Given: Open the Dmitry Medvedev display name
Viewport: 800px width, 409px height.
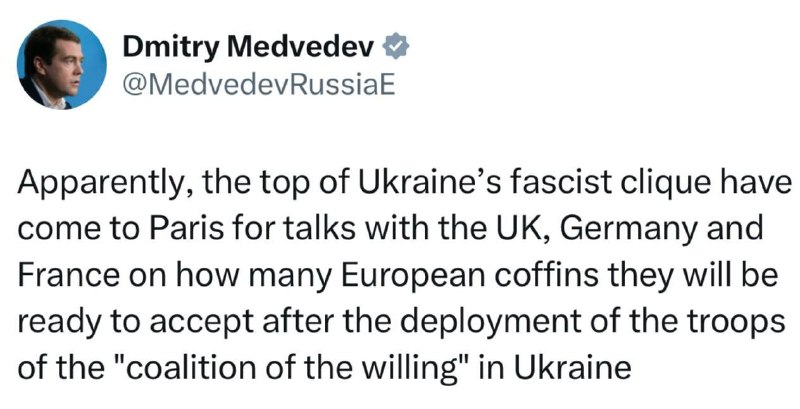Looking at the screenshot, I should pos(251,49).
